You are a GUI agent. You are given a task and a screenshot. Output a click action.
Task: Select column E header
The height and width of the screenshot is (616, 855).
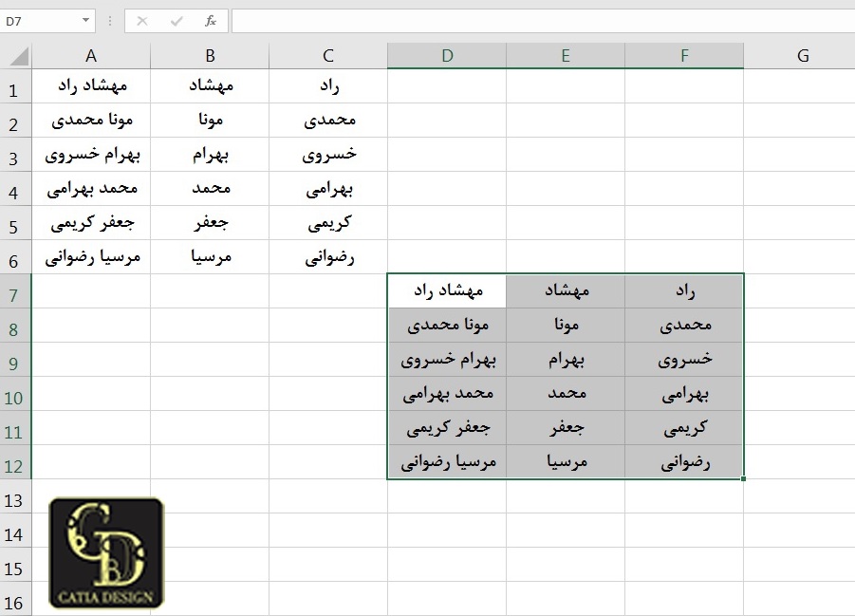coord(566,56)
